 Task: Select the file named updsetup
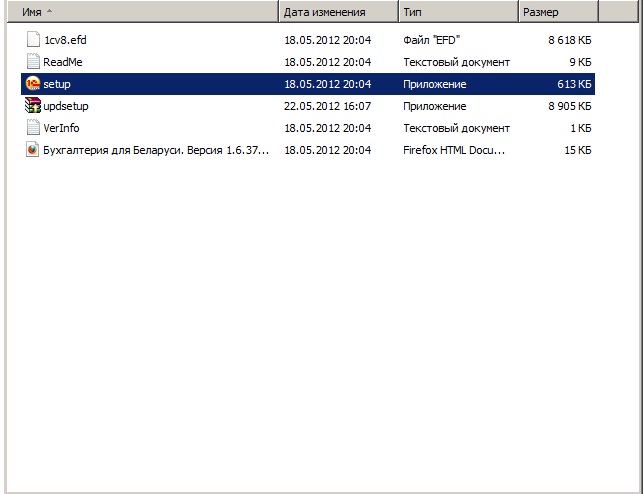tap(66, 106)
